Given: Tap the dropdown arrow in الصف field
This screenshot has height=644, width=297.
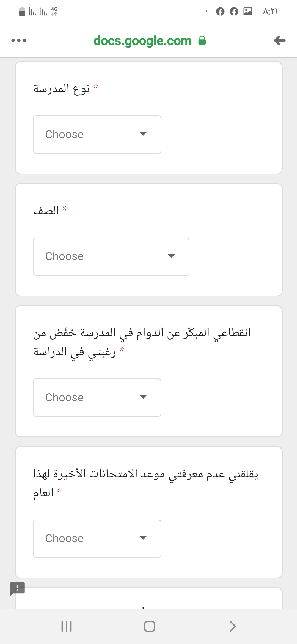Looking at the screenshot, I should pos(171,256).
